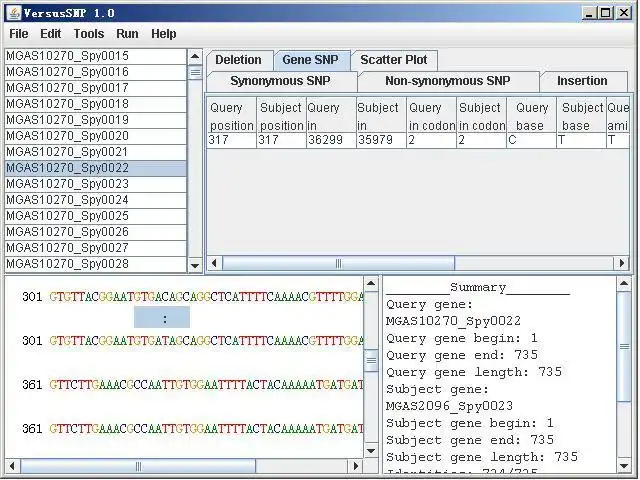
Task: Click gene list vertical scrollbar thumb
Action: click(195, 73)
